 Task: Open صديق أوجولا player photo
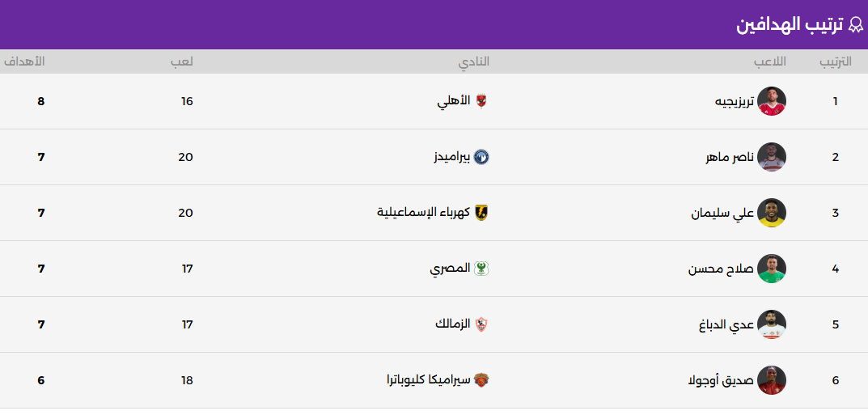[772, 380]
